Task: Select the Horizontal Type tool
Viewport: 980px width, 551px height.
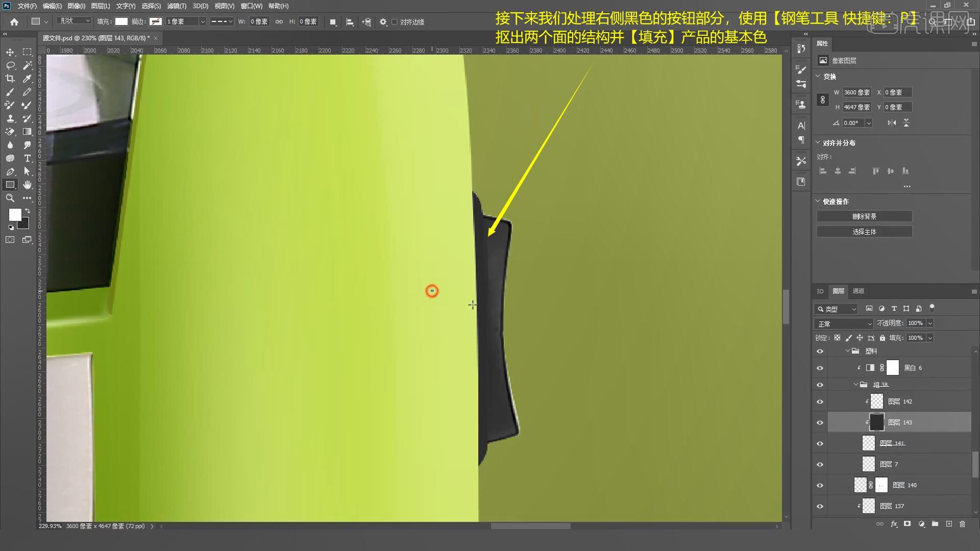Action: (x=27, y=158)
